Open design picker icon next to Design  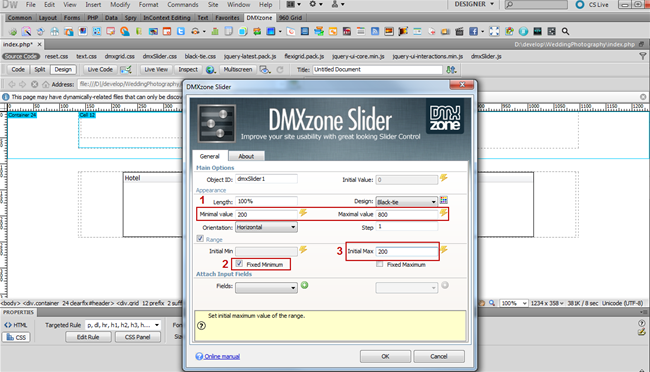[444, 201]
